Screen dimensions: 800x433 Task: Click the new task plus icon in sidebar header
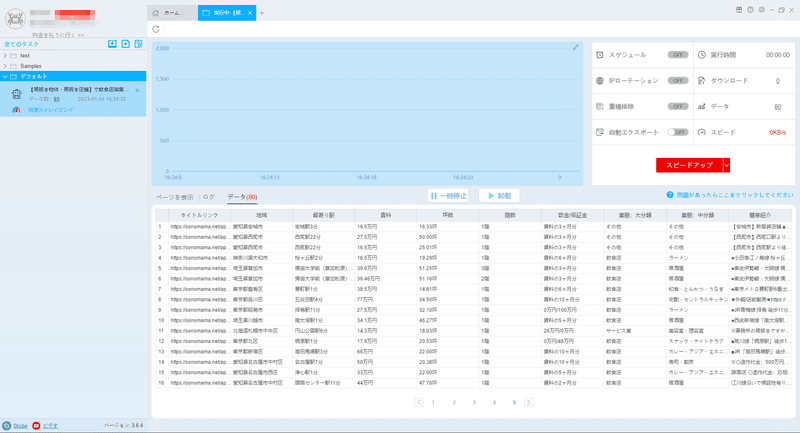point(126,44)
